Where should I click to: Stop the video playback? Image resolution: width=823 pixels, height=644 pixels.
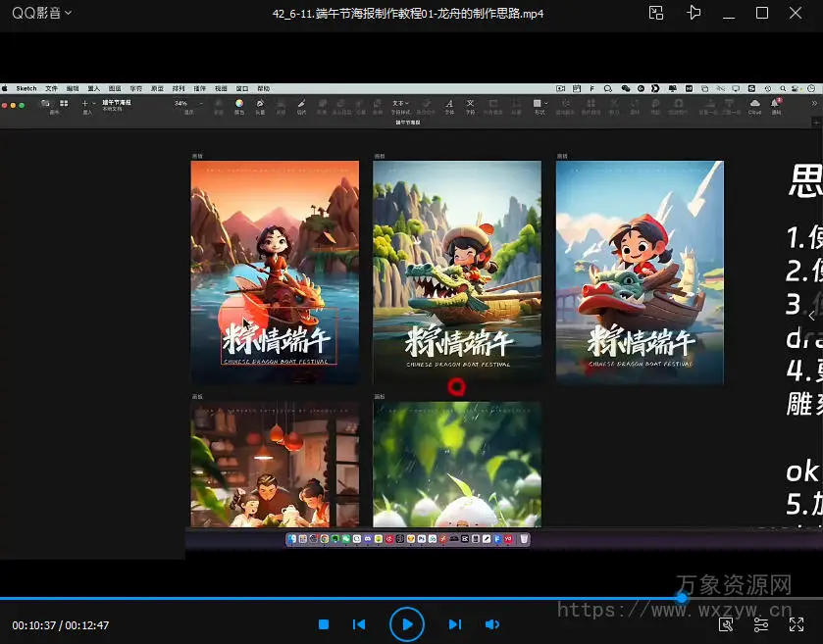point(324,624)
